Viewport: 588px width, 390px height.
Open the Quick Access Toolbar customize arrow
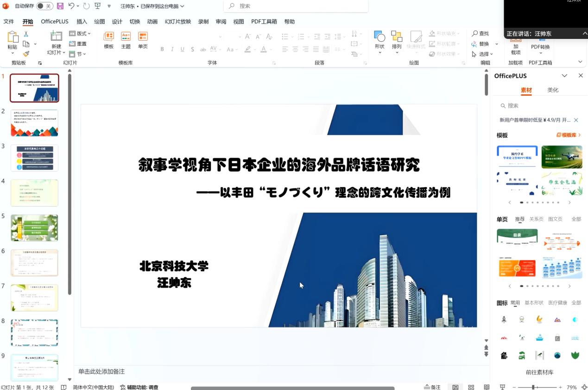[x=109, y=6]
